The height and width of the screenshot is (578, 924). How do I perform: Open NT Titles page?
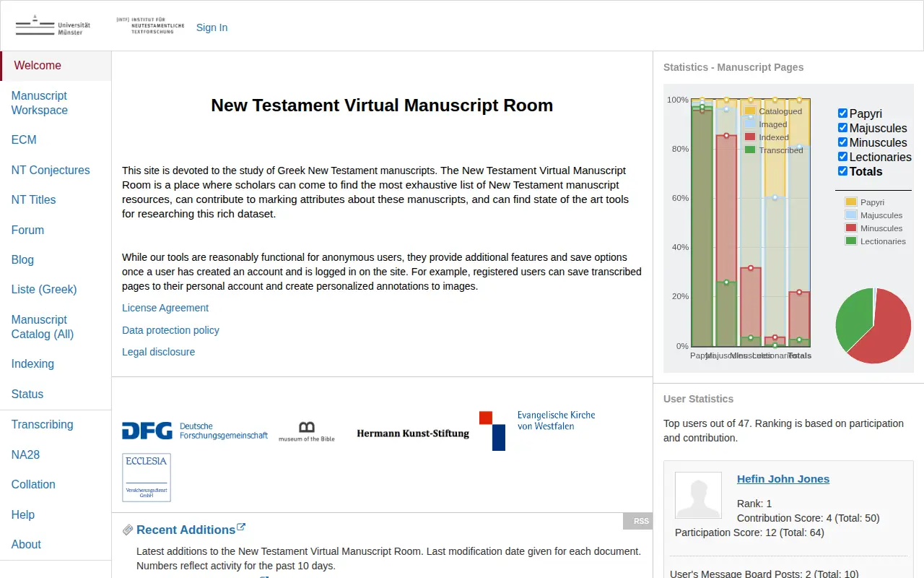34,200
